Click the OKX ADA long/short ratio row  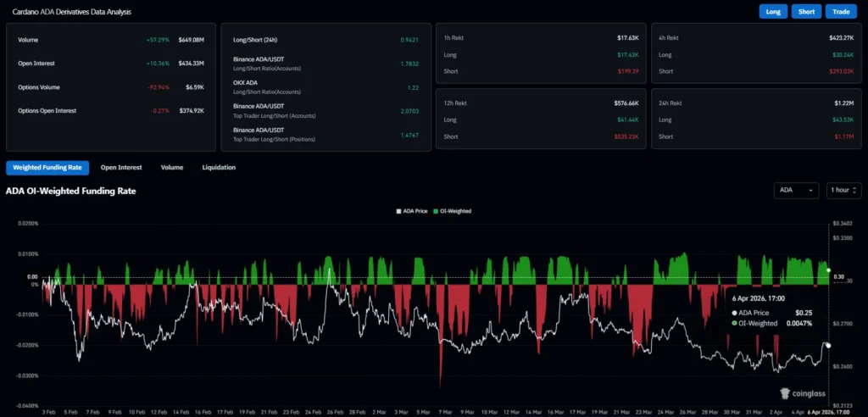click(322, 87)
